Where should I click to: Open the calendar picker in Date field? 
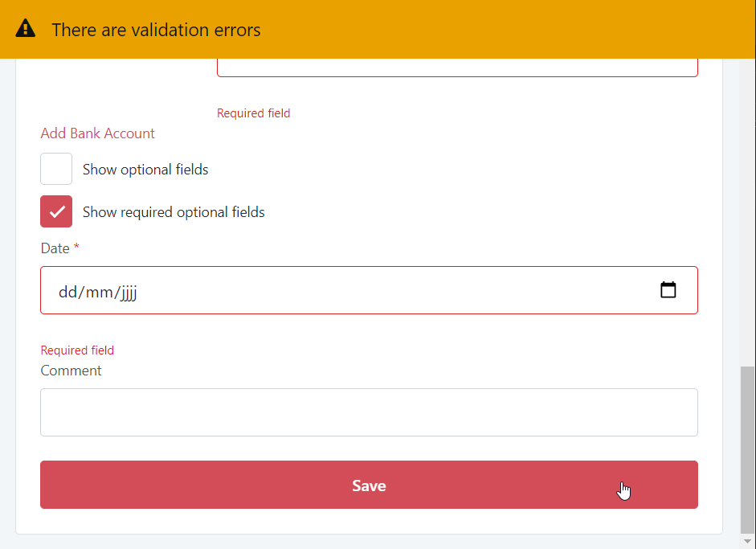tap(668, 290)
